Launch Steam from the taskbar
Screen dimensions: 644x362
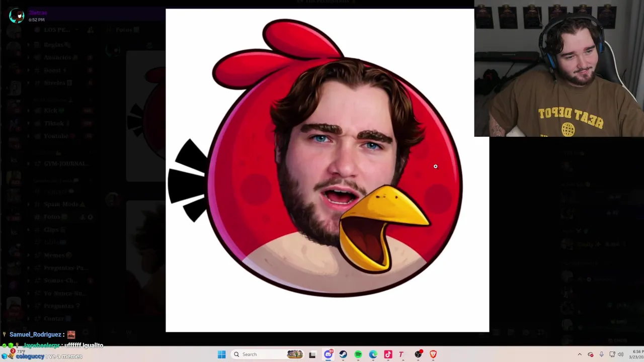[x=343, y=354]
